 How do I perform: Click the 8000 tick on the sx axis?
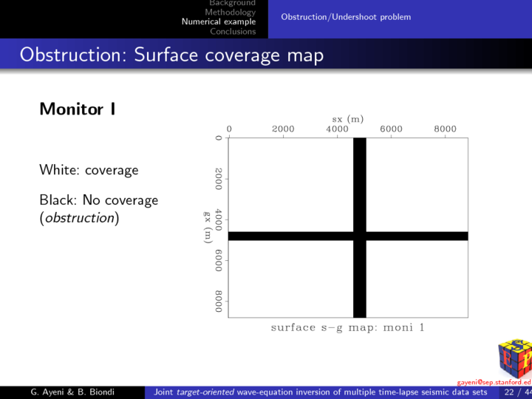(445, 129)
